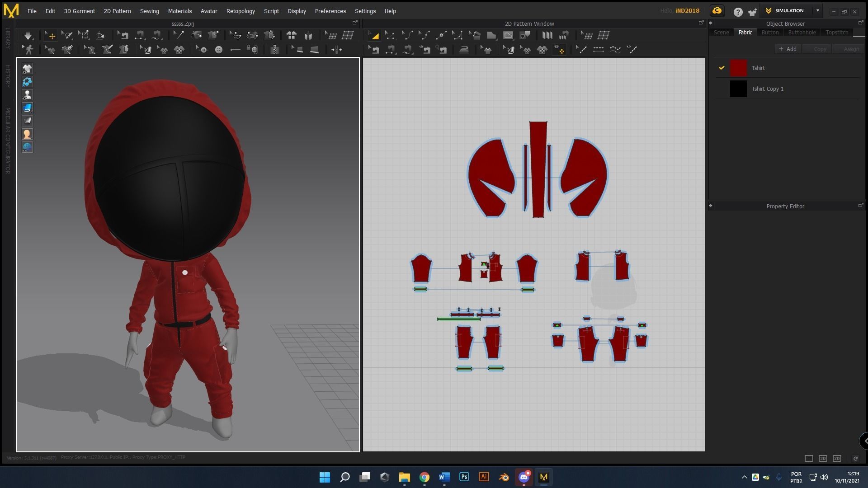Collapse the Property Editor panel arrow
This screenshot has width=868, height=488.
(710, 206)
